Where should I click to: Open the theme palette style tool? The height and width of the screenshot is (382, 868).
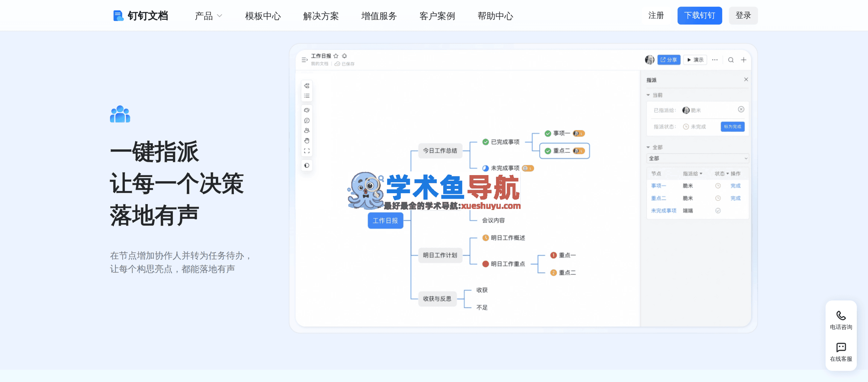pos(307,110)
